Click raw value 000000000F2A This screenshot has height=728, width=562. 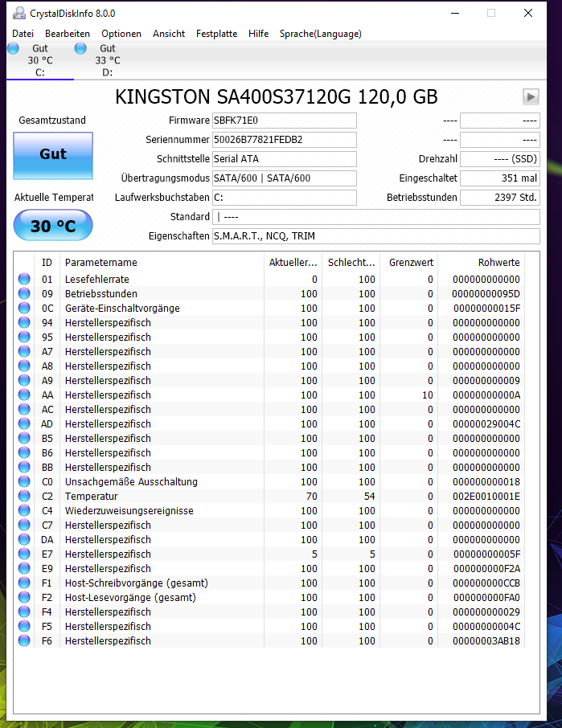(x=486, y=569)
